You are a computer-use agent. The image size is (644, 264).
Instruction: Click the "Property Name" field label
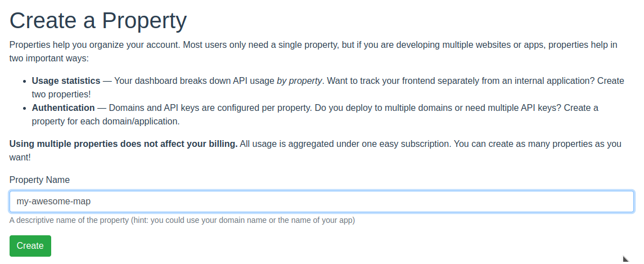click(39, 180)
